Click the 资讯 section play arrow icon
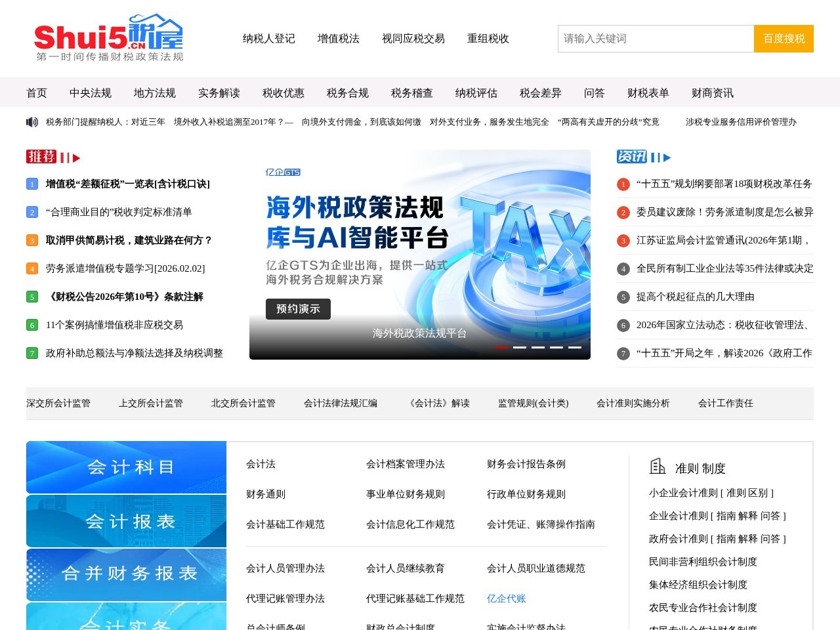The height and width of the screenshot is (630, 840). pyautogui.click(x=667, y=158)
